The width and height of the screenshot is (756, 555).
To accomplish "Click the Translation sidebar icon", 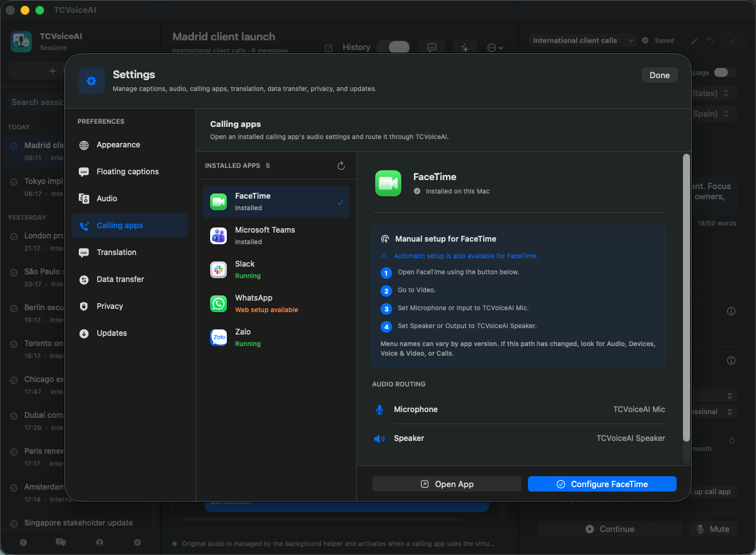I will coord(84,253).
